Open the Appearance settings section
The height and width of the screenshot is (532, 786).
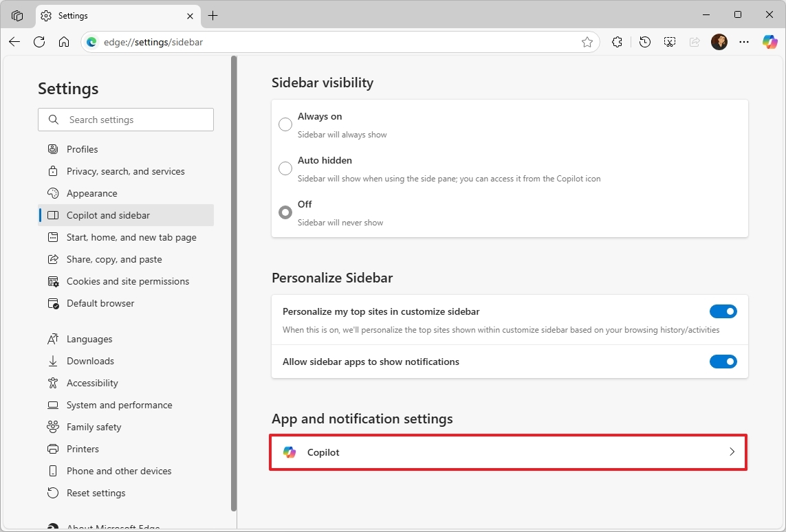pos(91,193)
